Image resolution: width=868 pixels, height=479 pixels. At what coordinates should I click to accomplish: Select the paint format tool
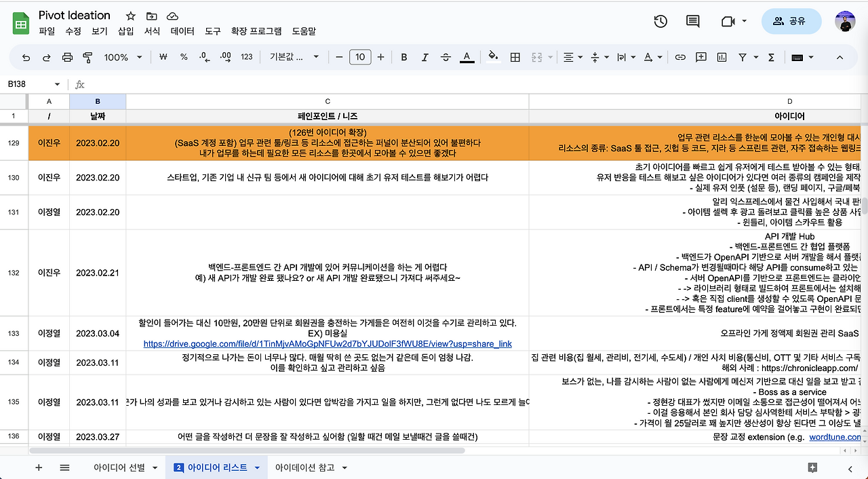coord(87,57)
